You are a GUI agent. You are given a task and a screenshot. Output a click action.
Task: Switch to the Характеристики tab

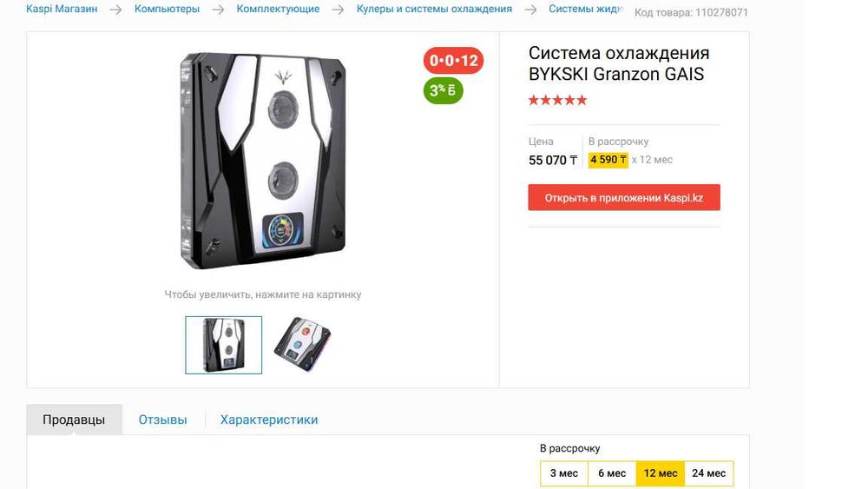coord(269,420)
